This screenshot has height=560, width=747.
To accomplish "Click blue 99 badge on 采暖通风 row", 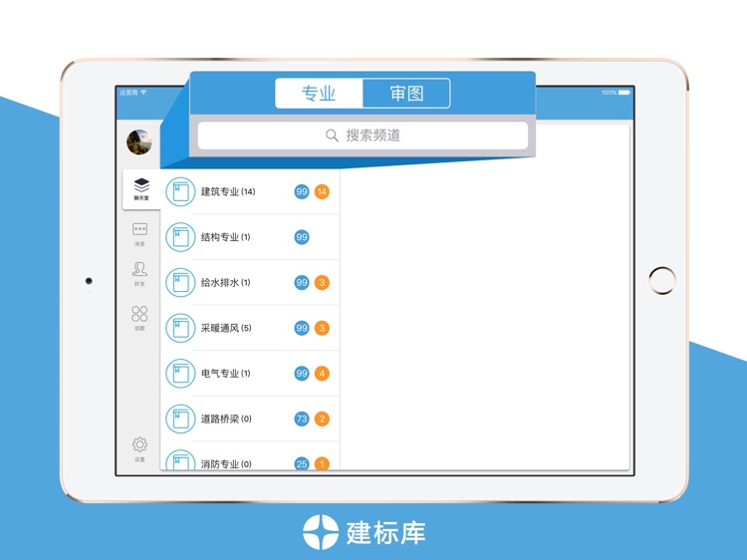I will (302, 328).
